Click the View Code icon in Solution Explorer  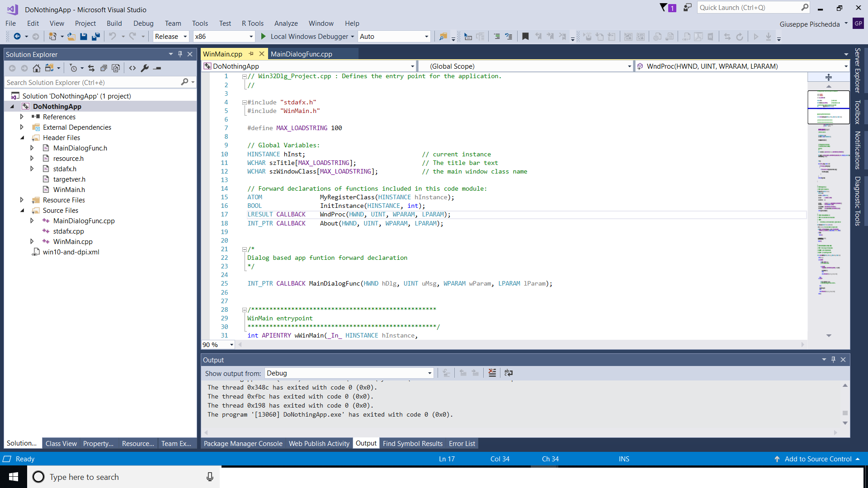132,68
